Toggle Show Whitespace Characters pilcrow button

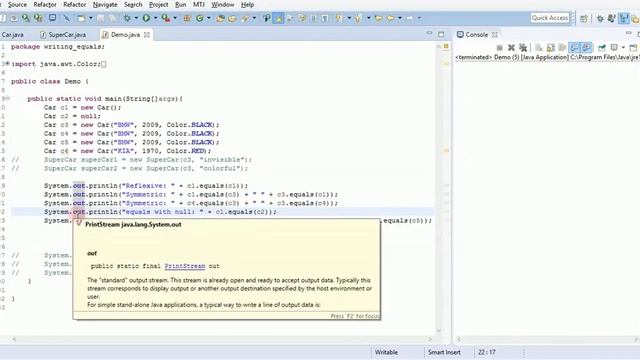coord(325,18)
